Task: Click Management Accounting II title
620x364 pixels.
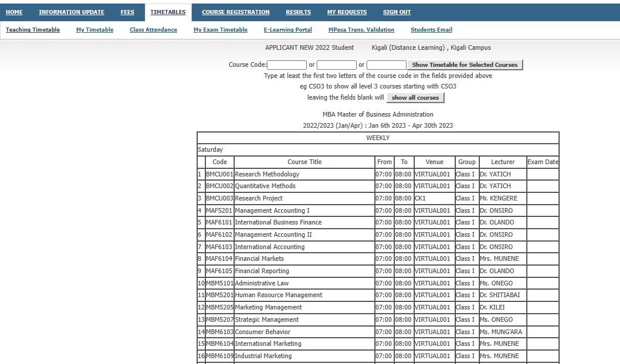Action: 273,235
